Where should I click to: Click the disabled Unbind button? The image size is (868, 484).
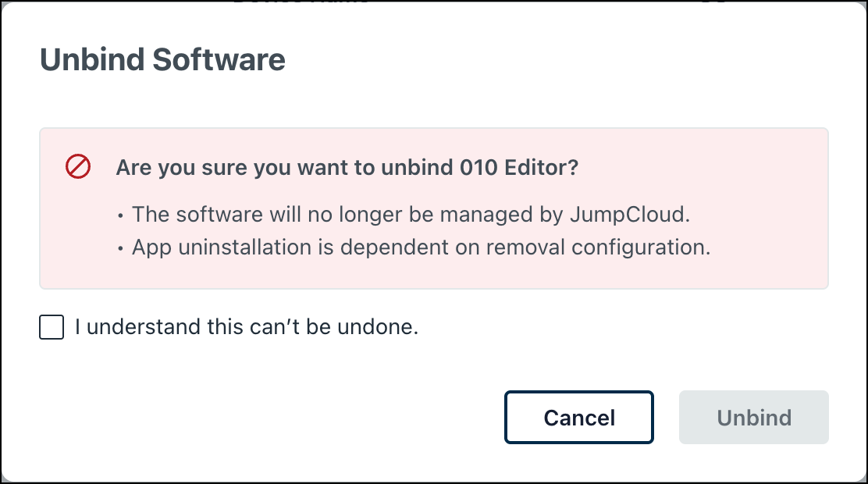pos(754,417)
